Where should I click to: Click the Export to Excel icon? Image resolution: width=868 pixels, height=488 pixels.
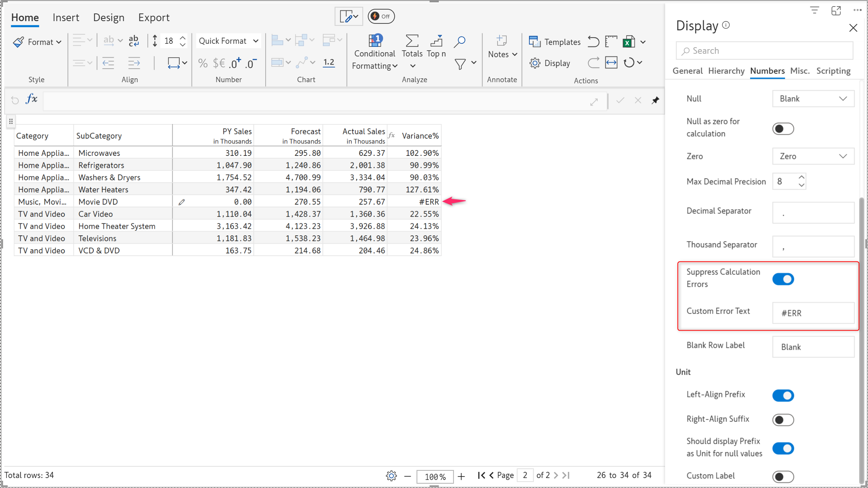[x=628, y=42]
